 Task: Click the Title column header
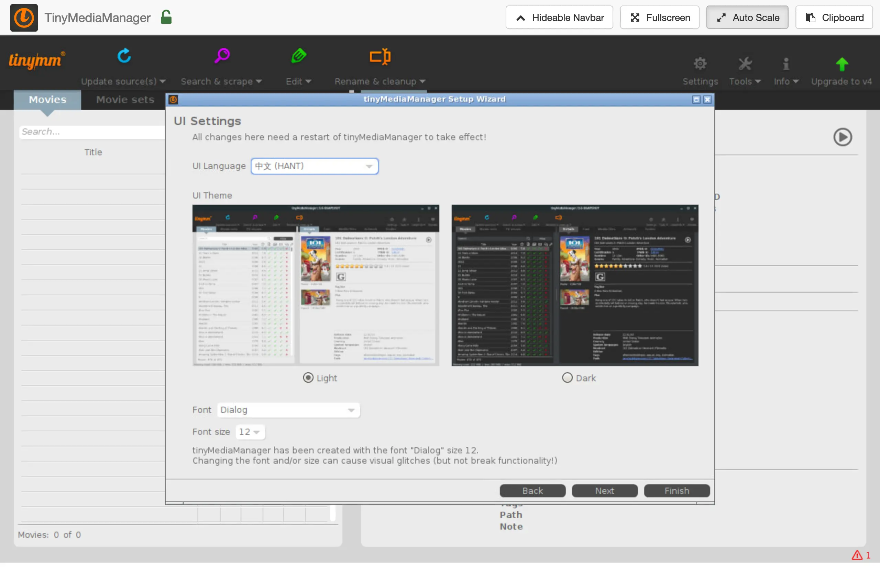click(x=93, y=152)
